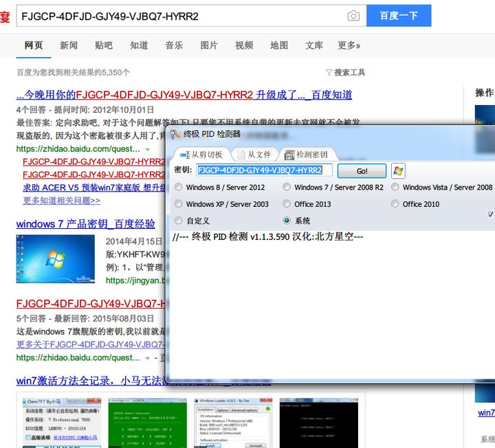
Task: Open the 知道 search tab
Action: pyautogui.click(x=139, y=45)
